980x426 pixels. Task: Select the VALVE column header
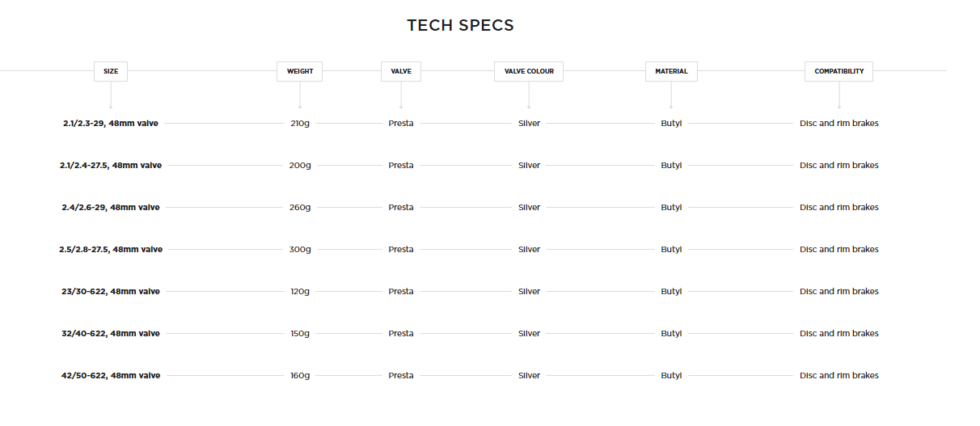point(401,71)
